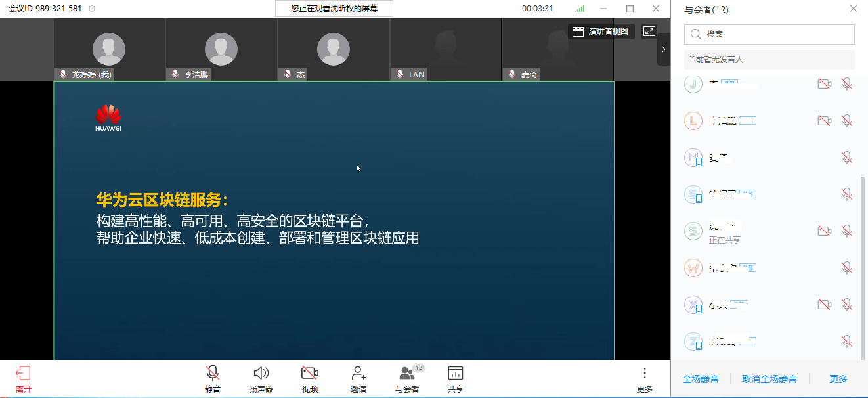Click the 会议ID 989 321 581 text
This screenshot has width=868, height=398.
45,9
